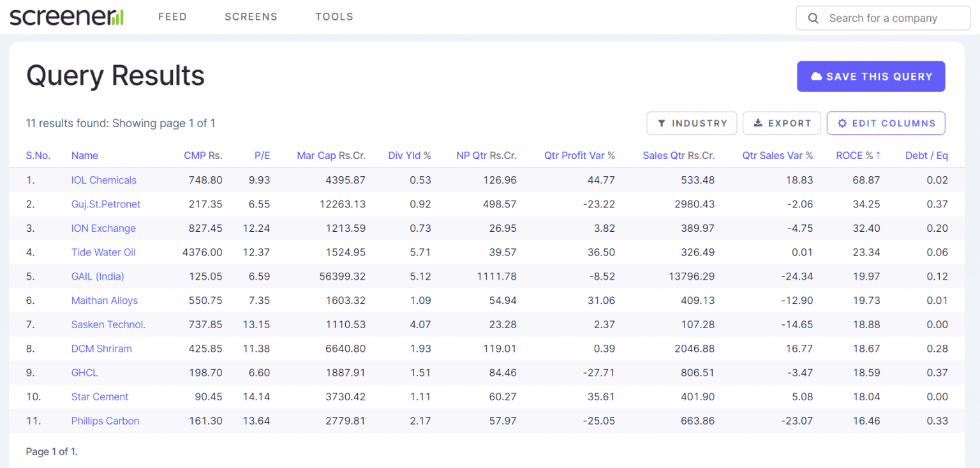Open IOL Chemicals company link
980x468 pixels.
[104, 180]
